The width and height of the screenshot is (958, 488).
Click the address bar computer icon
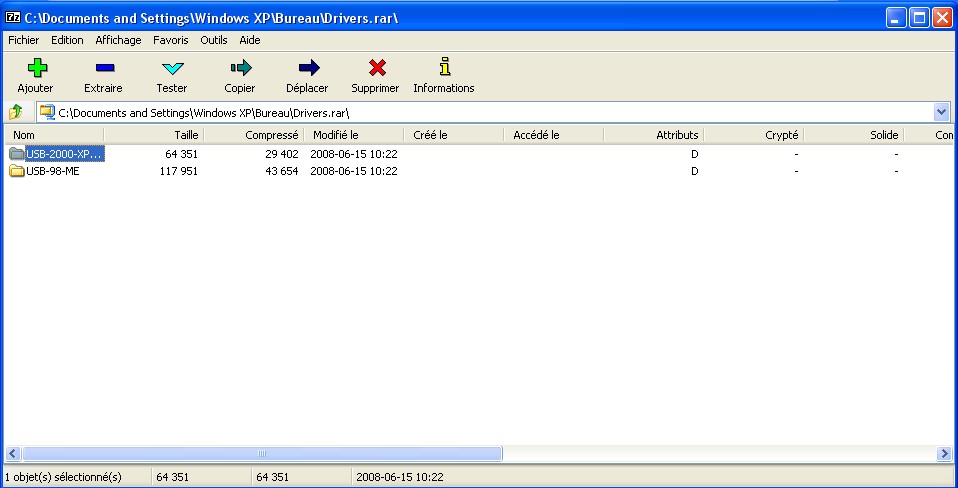coord(47,112)
